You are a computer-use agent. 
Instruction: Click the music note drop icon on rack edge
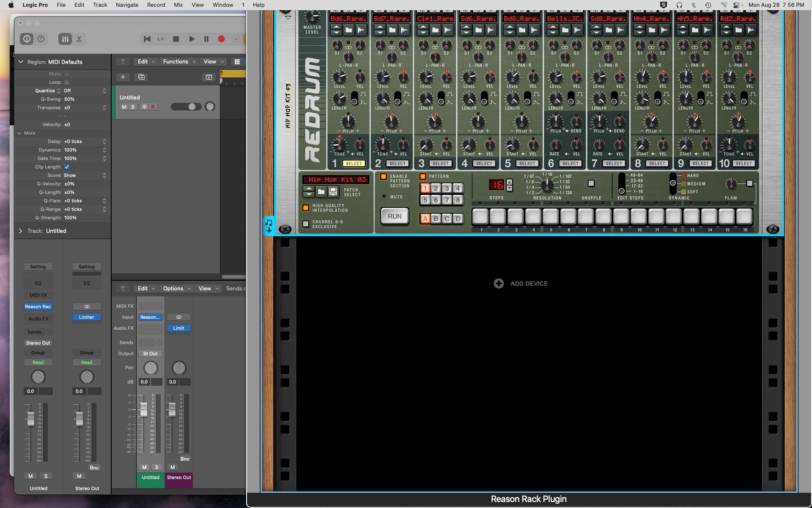(x=269, y=225)
